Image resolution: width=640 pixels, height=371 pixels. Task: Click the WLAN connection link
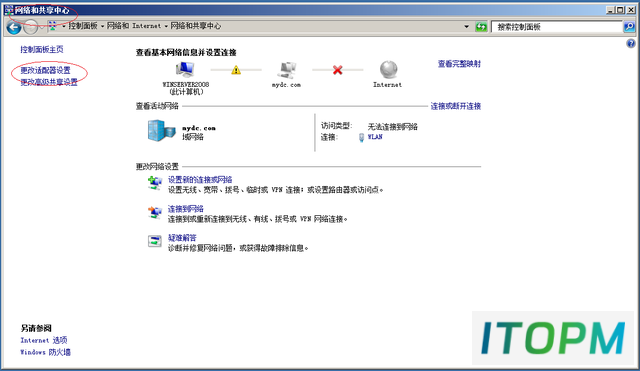pos(375,137)
